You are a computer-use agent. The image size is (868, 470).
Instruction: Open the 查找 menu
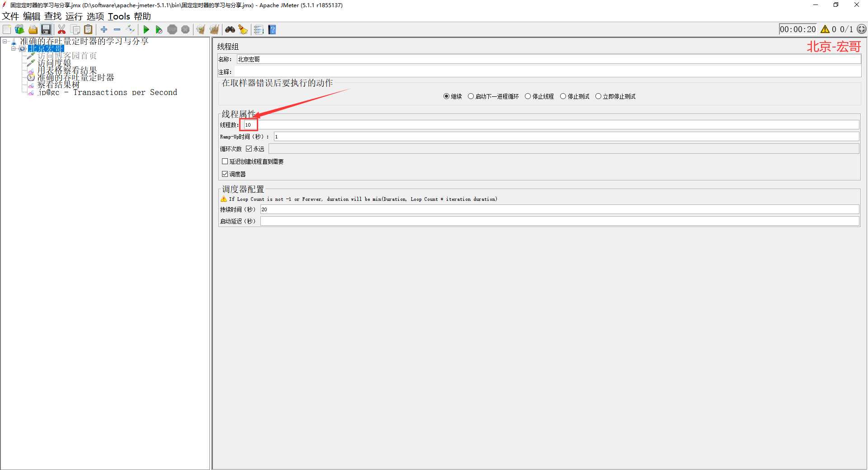pyautogui.click(x=53, y=16)
